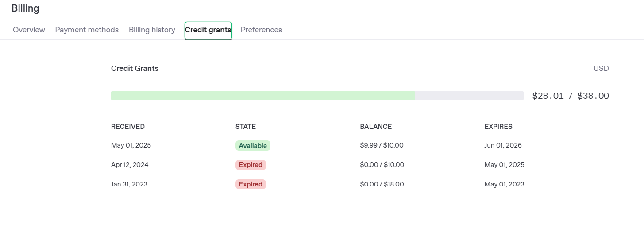Viewport: 644px width, 233px height.
Task: Open the Overview tab
Action: click(x=29, y=30)
